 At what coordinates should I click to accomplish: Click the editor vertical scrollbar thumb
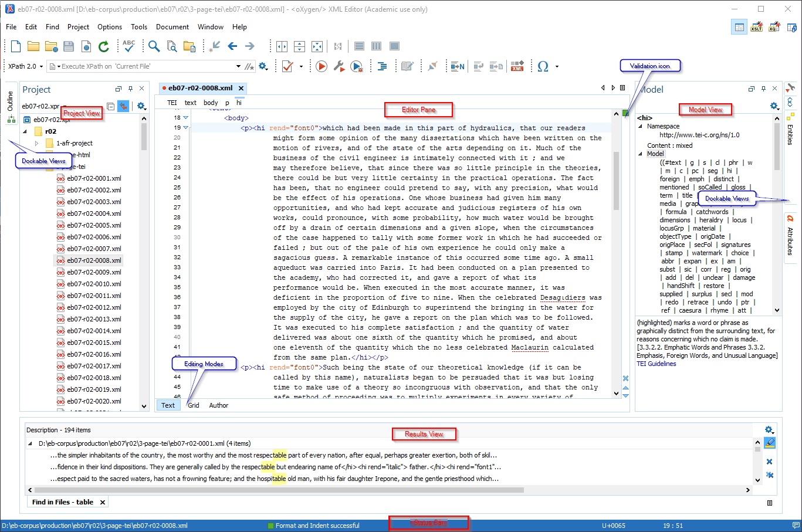(x=617, y=181)
